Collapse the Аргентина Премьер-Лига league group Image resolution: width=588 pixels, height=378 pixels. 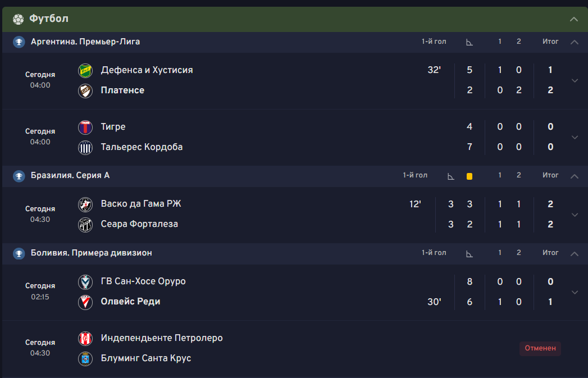point(574,42)
